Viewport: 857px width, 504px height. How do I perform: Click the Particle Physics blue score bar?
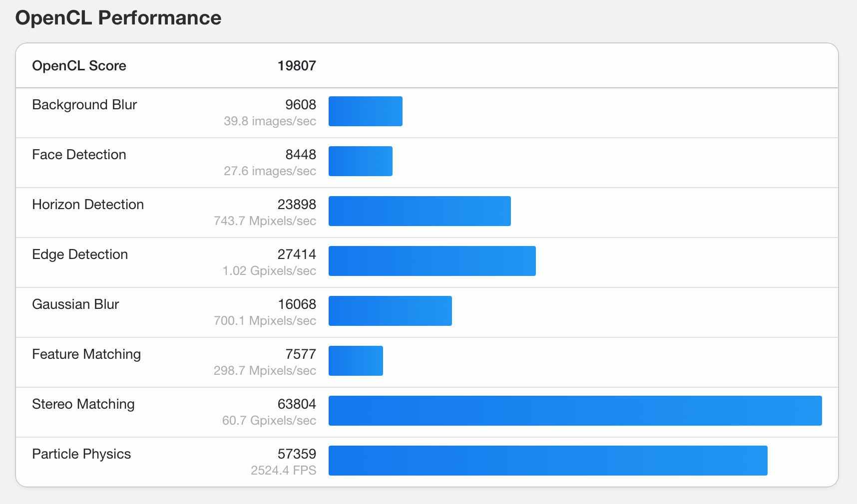(548, 461)
